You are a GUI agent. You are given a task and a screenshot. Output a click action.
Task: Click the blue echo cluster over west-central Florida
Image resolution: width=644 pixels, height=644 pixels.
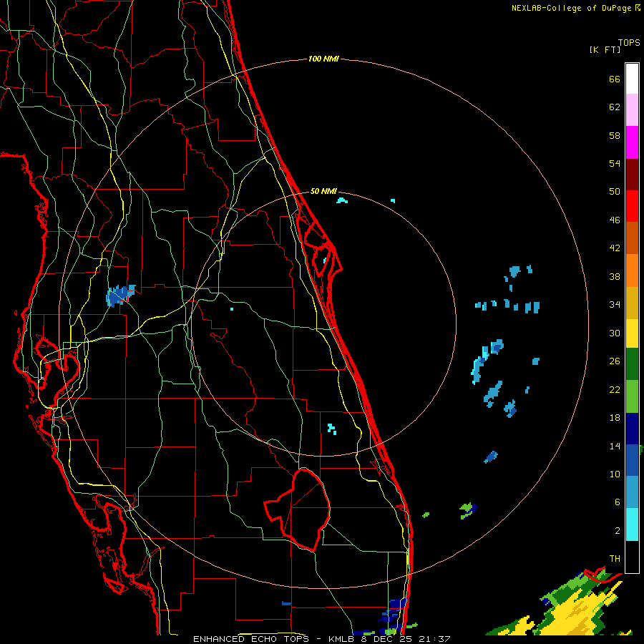click(x=120, y=295)
